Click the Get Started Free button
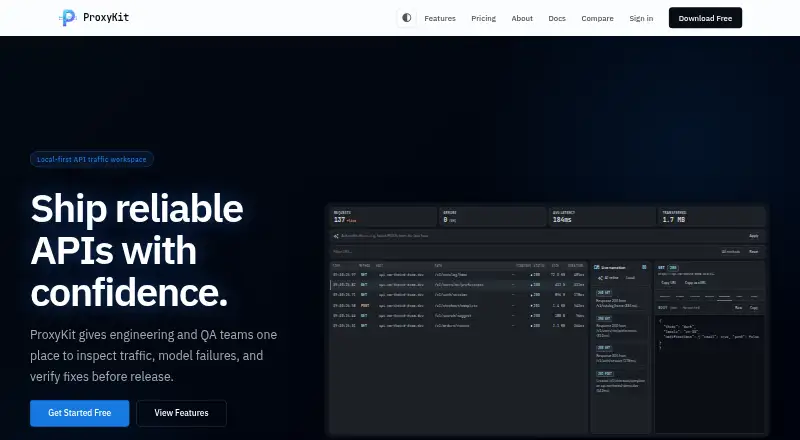This screenshot has height=440, width=800. pyautogui.click(x=80, y=413)
